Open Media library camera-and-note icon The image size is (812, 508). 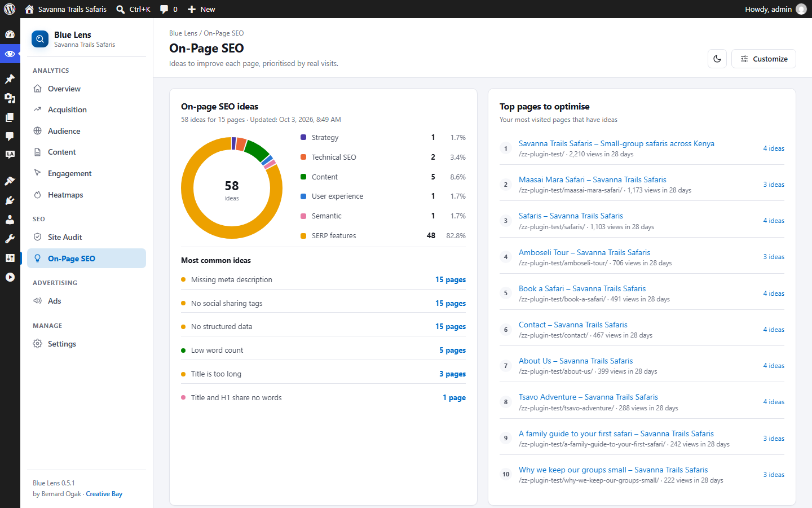(10, 98)
